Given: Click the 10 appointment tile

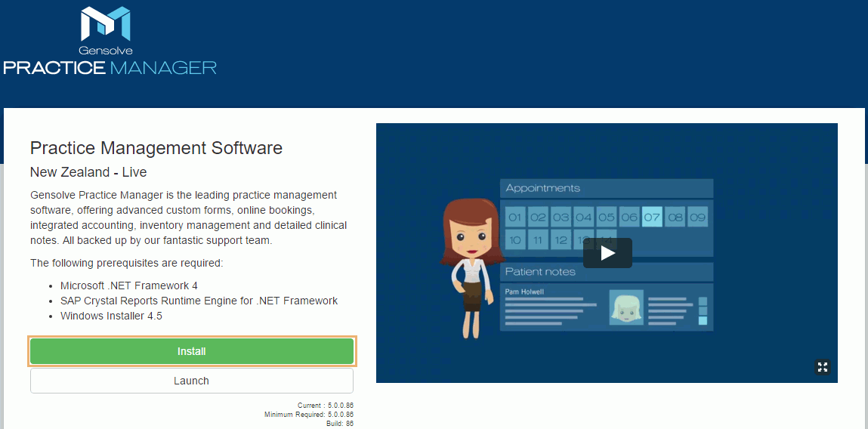Looking at the screenshot, I should click(x=515, y=240).
